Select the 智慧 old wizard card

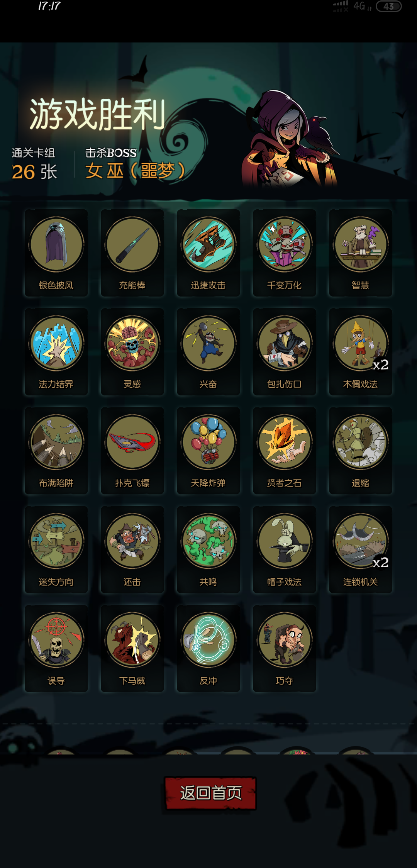click(361, 253)
